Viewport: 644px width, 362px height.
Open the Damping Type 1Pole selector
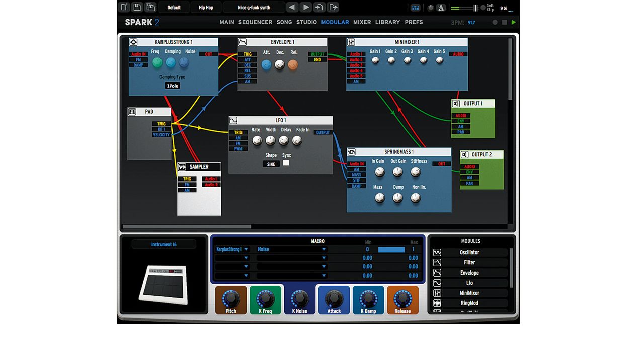172,86
